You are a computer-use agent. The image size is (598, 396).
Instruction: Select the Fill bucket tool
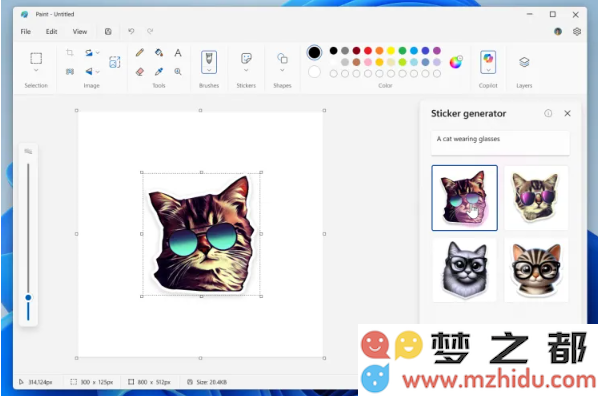[159, 53]
